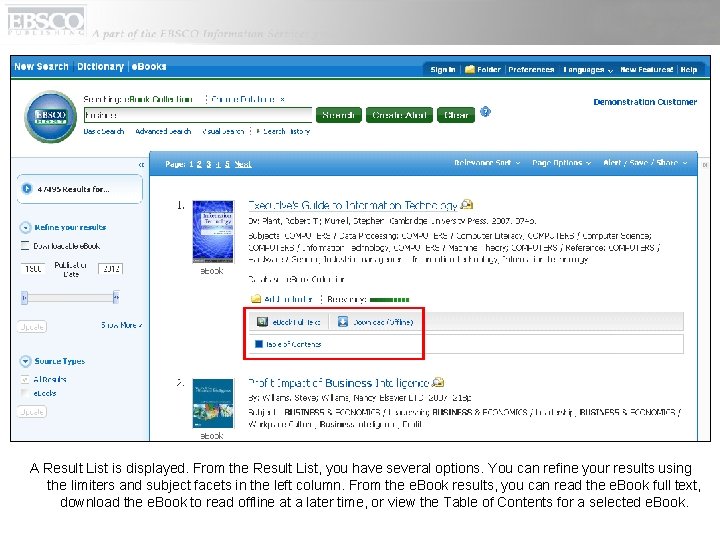The height and width of the screenshot is (540, 720).
Task: Click eBook Full Text icon
Action: [262, 321]
